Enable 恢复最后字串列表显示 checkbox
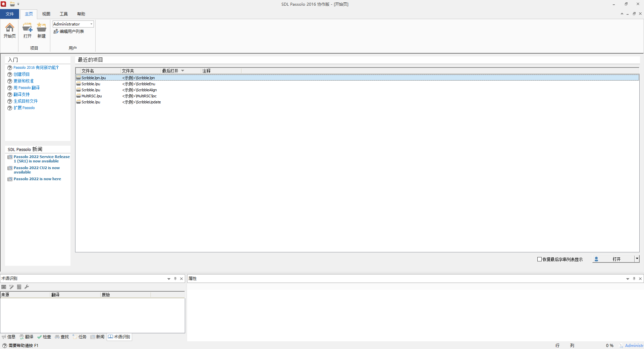 pos(539,259)
